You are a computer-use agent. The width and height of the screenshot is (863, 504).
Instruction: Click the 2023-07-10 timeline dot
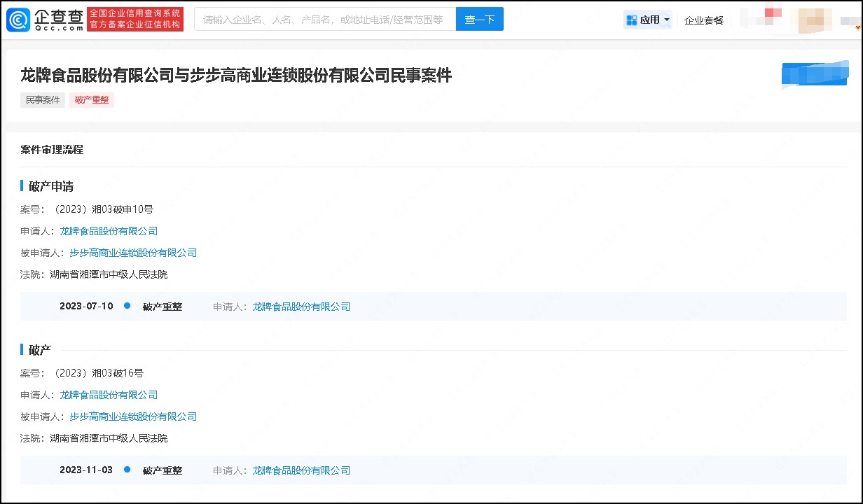(127, 306)
